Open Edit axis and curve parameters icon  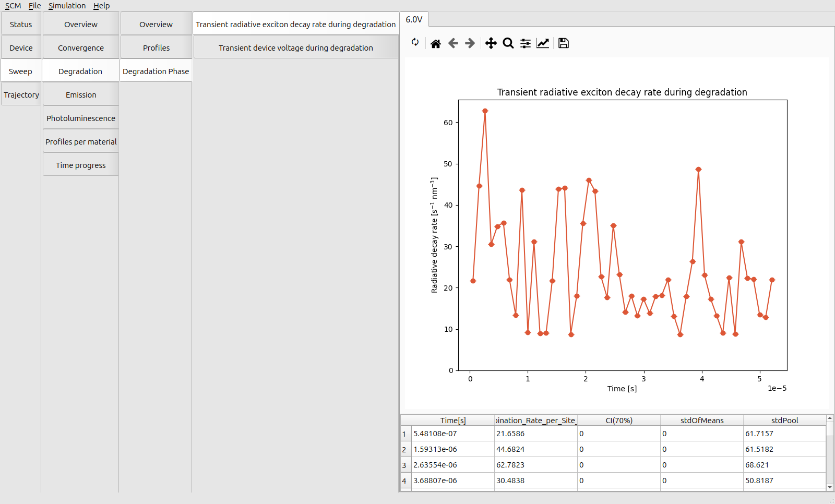(543, 43)
